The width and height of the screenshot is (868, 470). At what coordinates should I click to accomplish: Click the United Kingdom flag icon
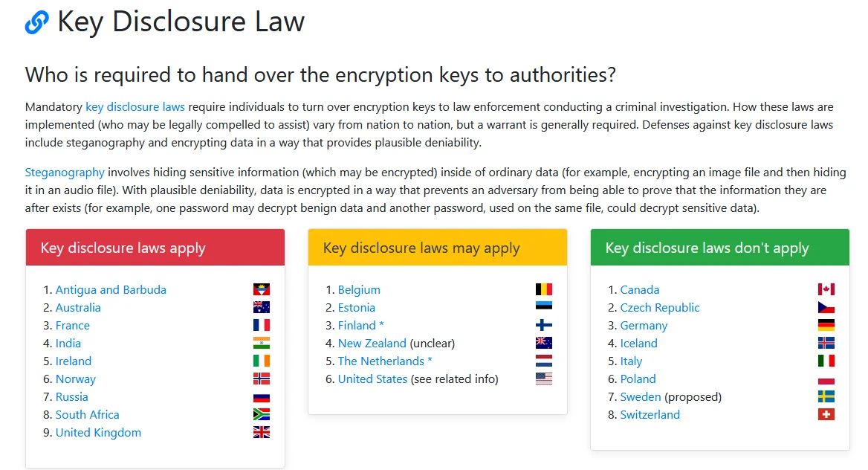[x=261, y=432]
